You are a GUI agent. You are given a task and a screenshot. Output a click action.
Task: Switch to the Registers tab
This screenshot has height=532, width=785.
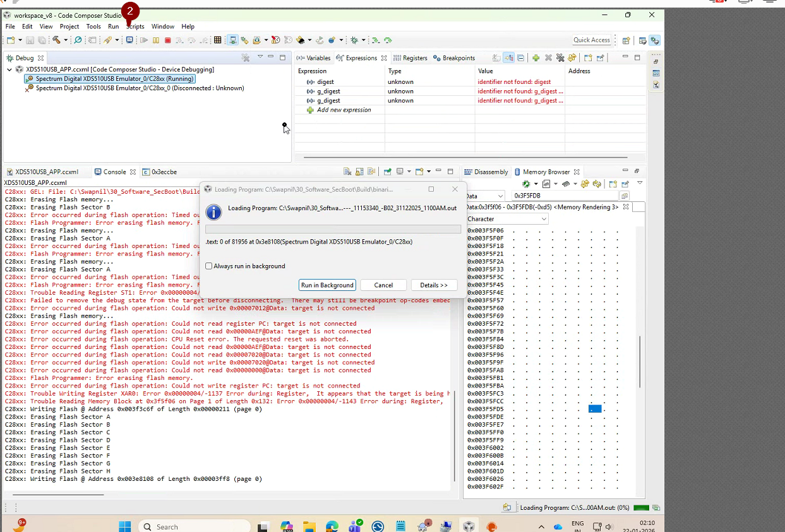[410, 58]
